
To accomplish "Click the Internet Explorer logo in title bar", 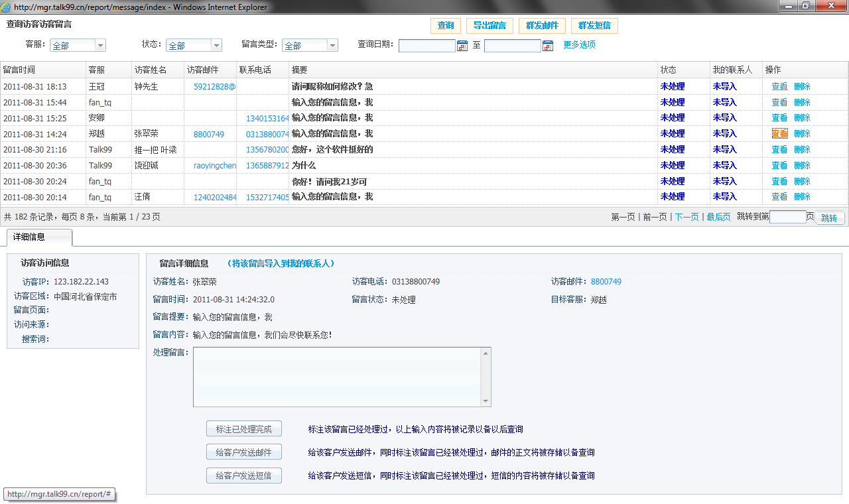I will tap(6, 7).
